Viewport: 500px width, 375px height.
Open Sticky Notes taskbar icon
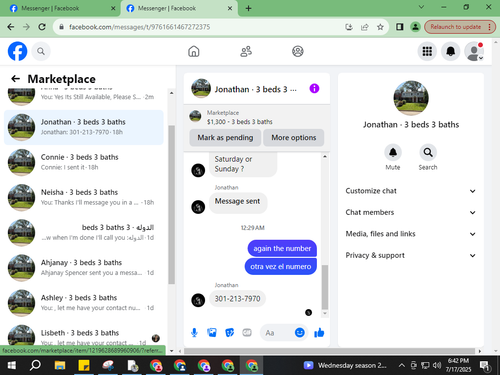click(84, 365)
